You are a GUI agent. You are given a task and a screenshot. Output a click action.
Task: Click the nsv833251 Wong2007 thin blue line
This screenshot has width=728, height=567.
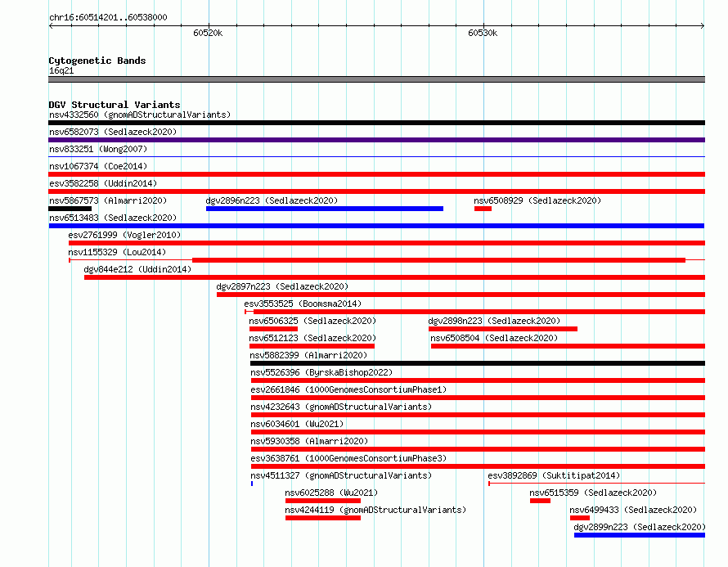tap(376, 157)
